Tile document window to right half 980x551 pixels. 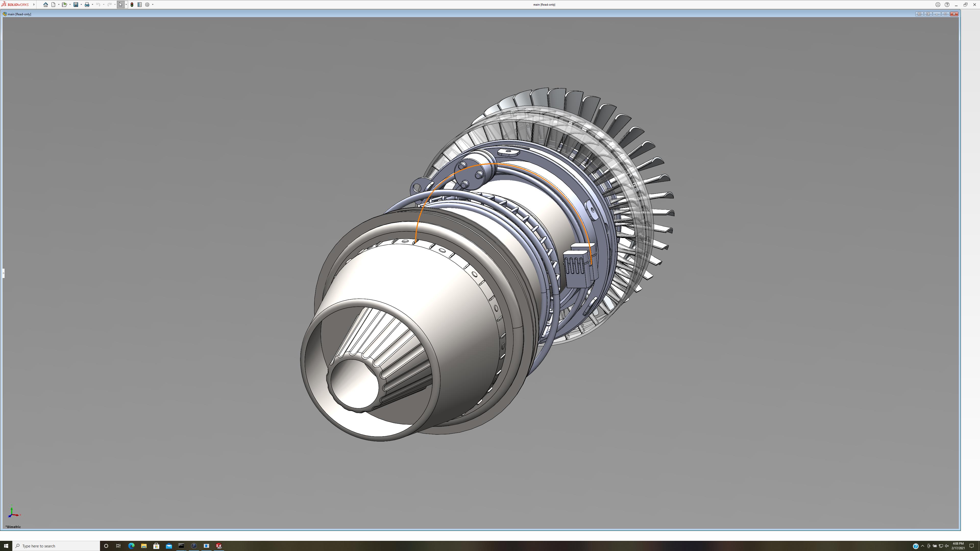pyautogui.click(x=928, y=14)
